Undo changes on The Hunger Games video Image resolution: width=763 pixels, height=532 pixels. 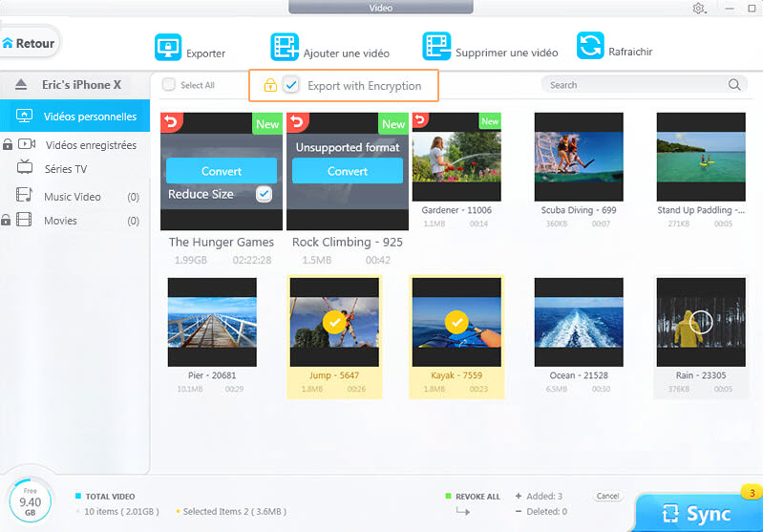(x=171, y=122)
